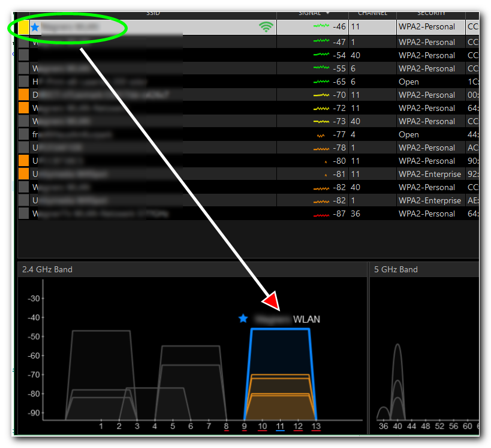Click the orange swatch in the -81 WPA2-Enterprise row
Viewport: 491px width, 448px height.
pyautogui.click(x=23, y=174)
